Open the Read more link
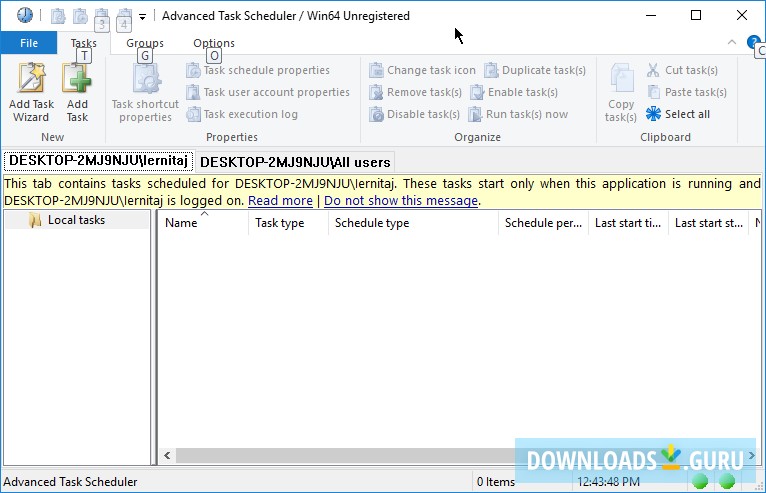This screenshot has width=766, height=493. click(x=280, y=201)
